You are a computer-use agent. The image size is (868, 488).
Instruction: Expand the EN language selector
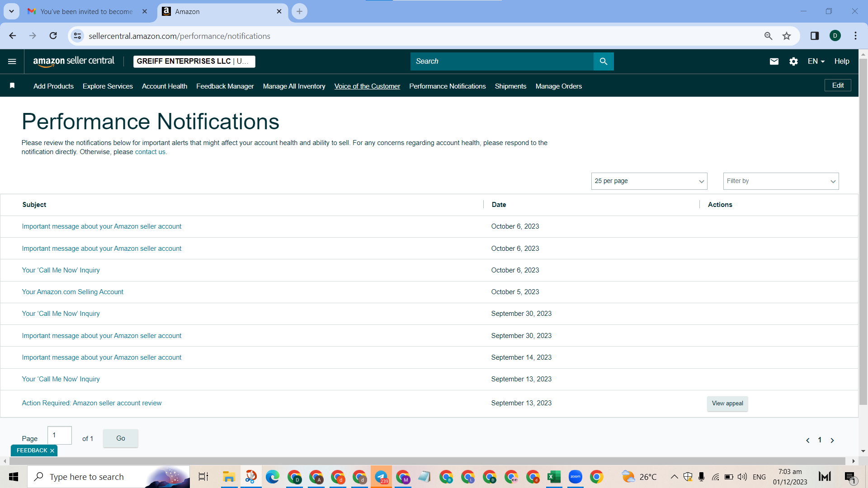tap(816, 61)
